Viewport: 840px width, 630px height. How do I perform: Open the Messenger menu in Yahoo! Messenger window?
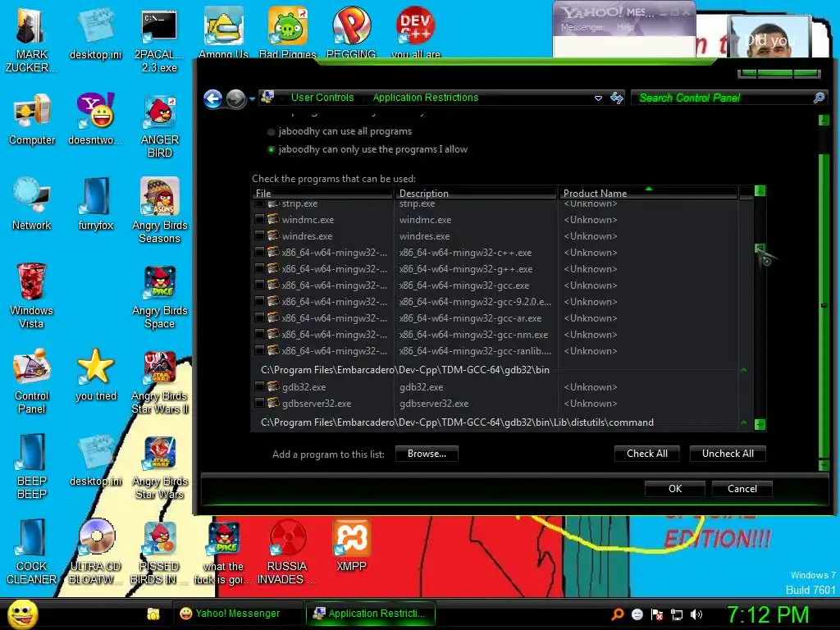(582, 27)
